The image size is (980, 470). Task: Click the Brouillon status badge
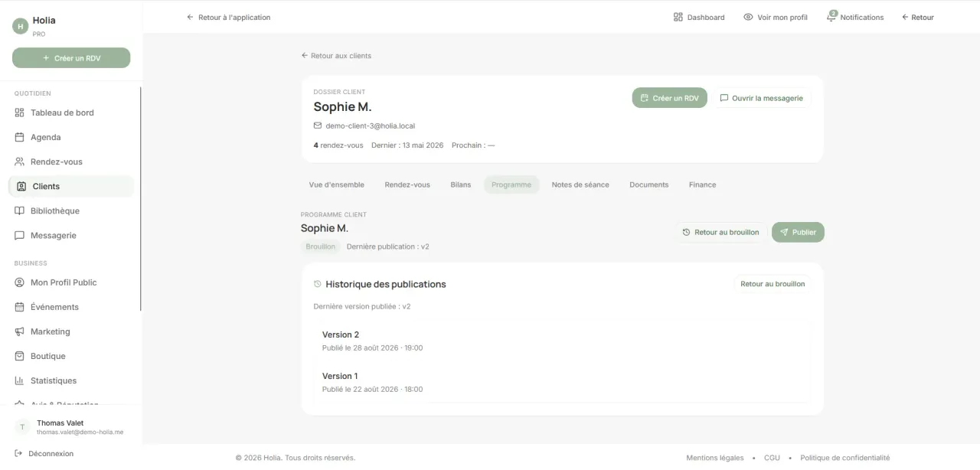(321, 246)
